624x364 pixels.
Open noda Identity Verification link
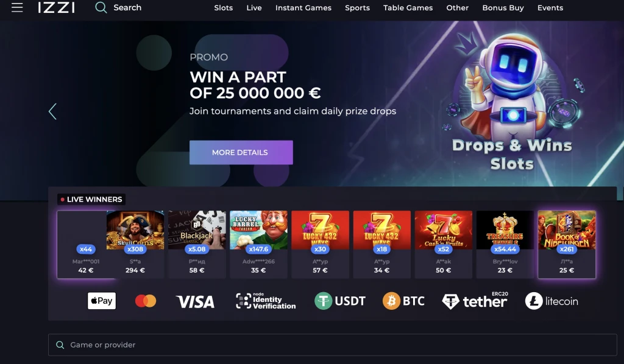266,301
